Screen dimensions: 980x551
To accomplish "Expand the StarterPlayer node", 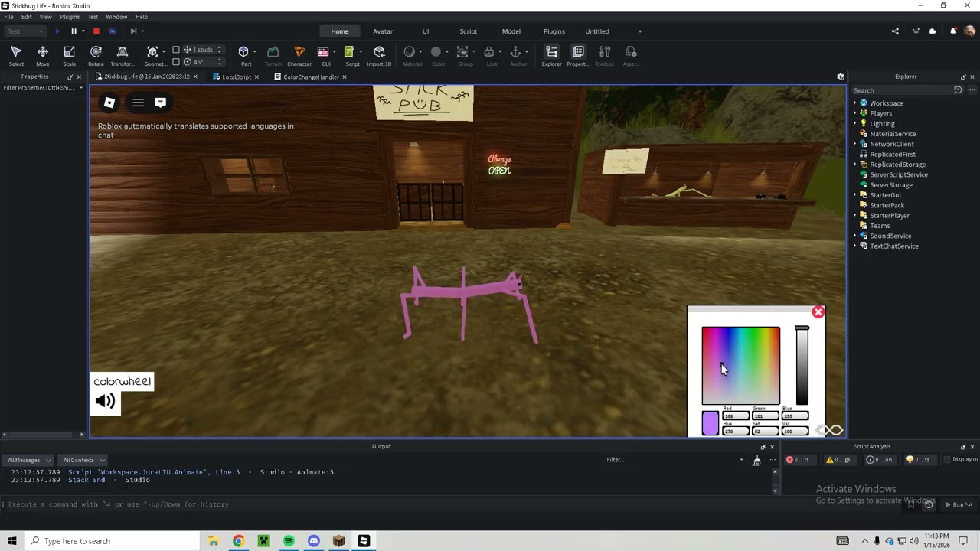I will (x=855, y=216).
